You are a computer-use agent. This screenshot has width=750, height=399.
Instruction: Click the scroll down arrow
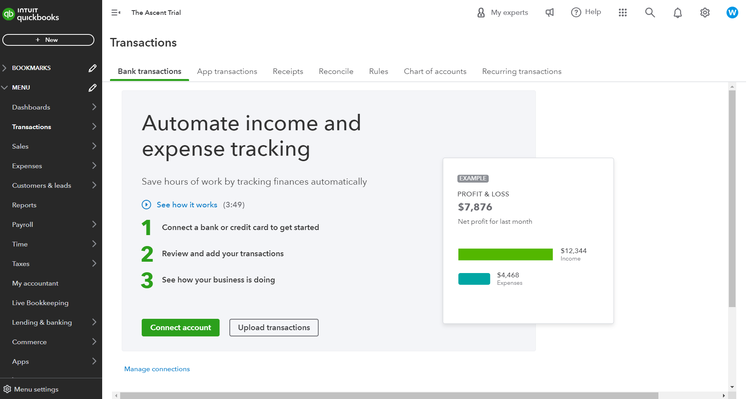pyautogui.click(x=732, y=387)
